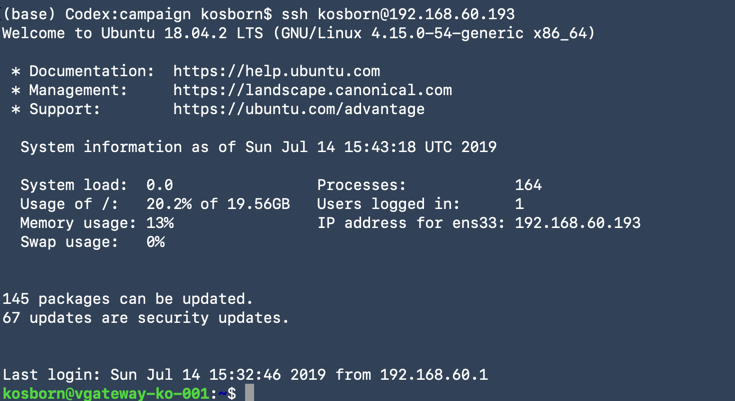The image size is (735, 401).
Task: Click the block cursor at the shell prompt
Action: point(250,393)
